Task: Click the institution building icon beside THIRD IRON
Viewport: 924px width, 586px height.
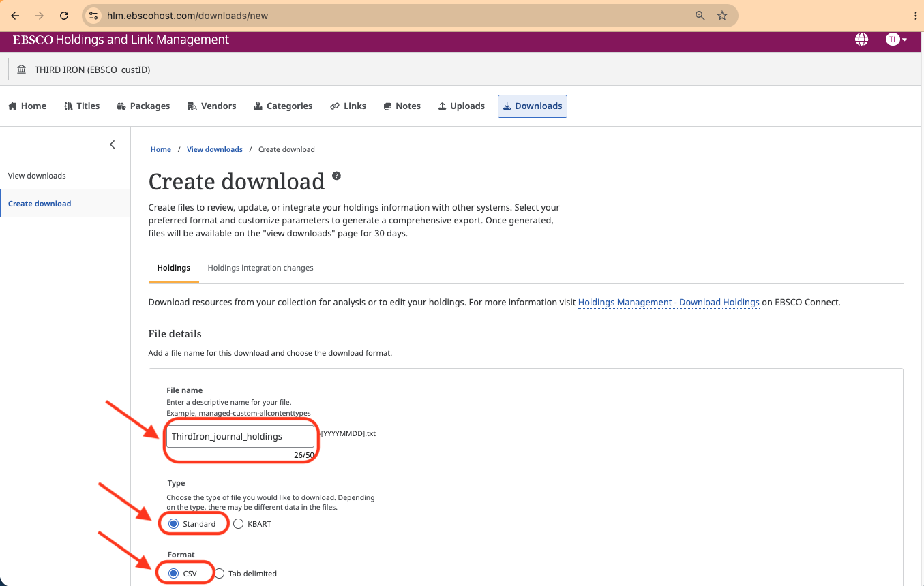Action: pyautogui.click(x=22, y=70)
